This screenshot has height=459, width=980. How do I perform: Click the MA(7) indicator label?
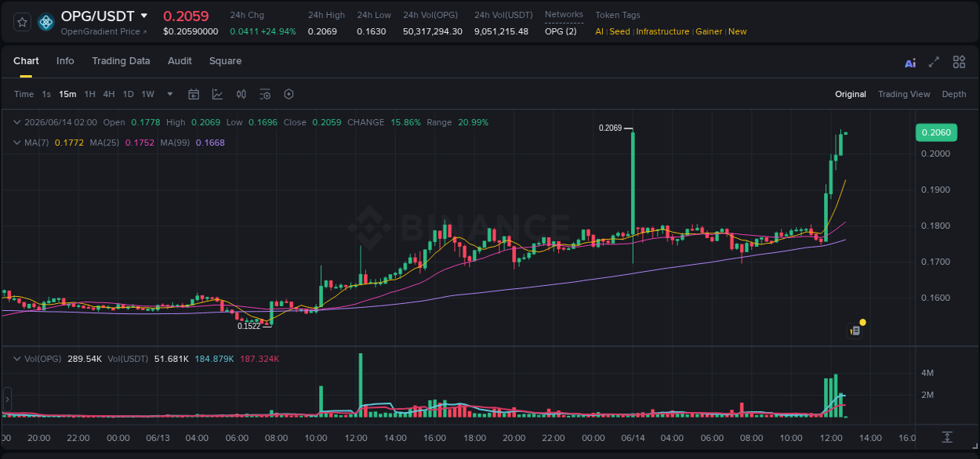[x=36, y=143]
